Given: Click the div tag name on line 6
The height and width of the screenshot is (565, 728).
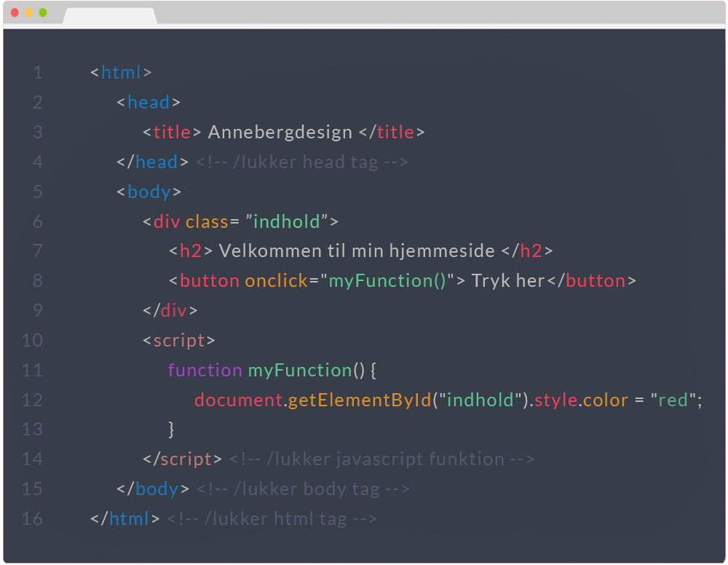Looking at the screenshot, I should tap(167, 222).
